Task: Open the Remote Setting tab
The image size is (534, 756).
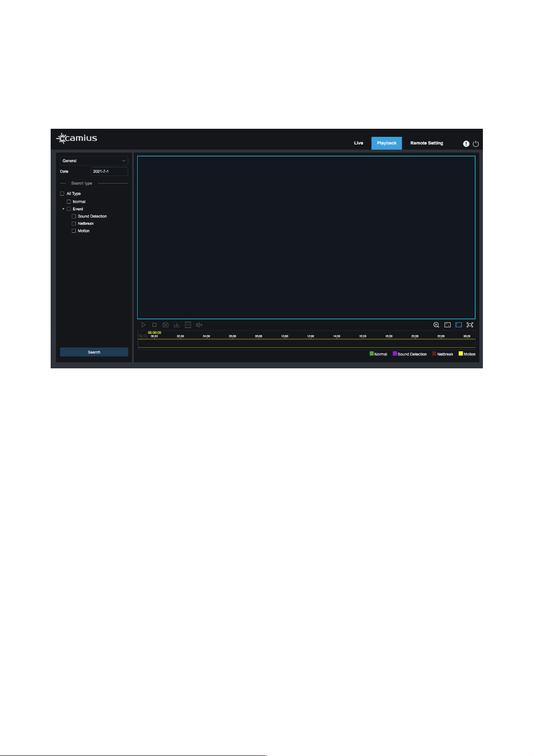Action: click(x=427, y=143)
